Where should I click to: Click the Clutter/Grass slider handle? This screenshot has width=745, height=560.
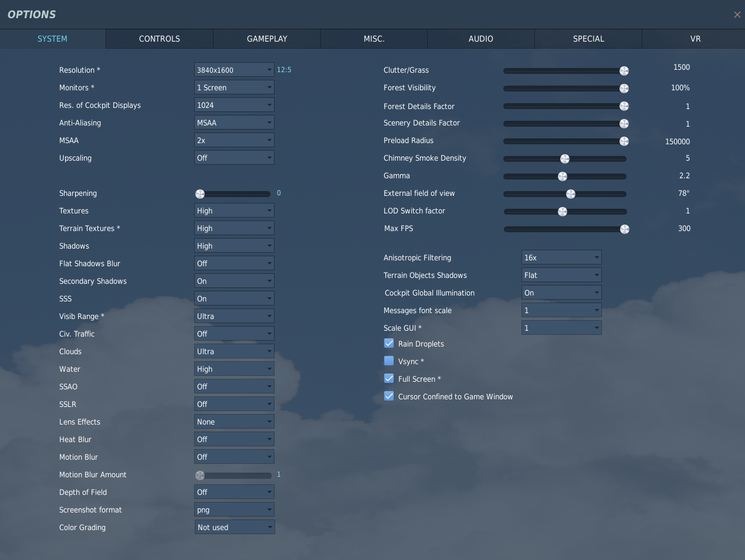pos(624,71)
